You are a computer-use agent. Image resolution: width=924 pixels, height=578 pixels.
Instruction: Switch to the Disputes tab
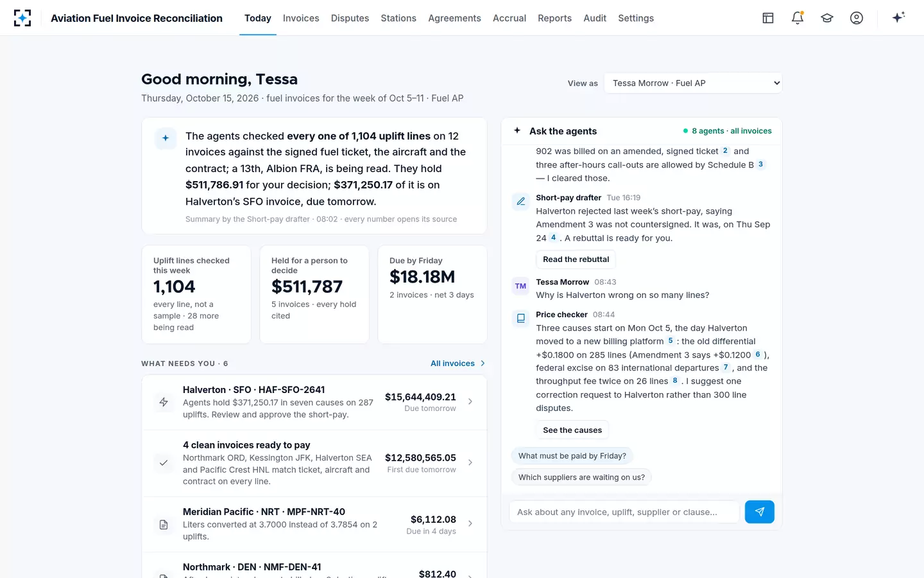point(350,18)
